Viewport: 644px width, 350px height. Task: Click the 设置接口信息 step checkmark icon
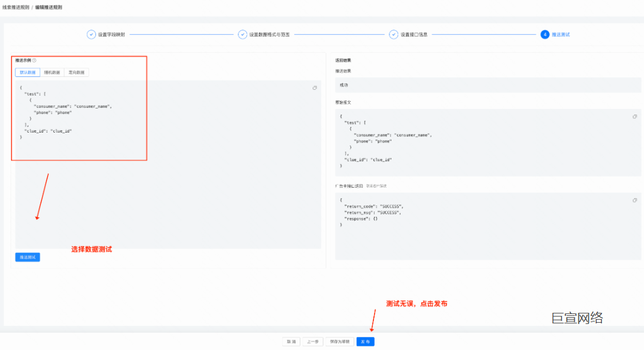(394, 35)
